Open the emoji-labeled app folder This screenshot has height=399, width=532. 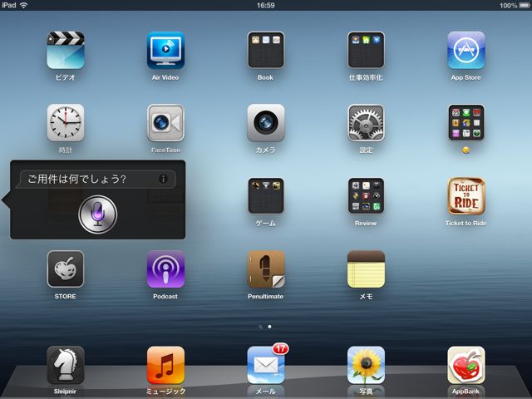tap(465, 123)
